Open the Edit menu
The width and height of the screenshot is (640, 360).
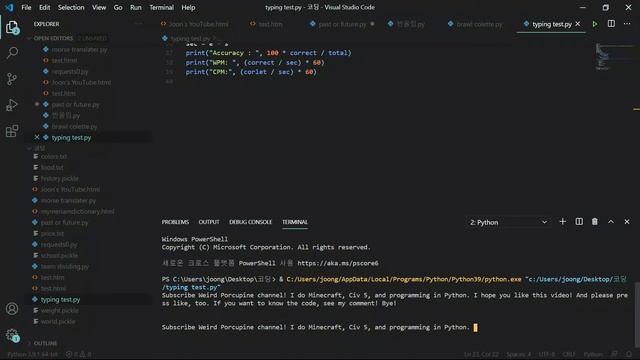[x=44, y=7]
